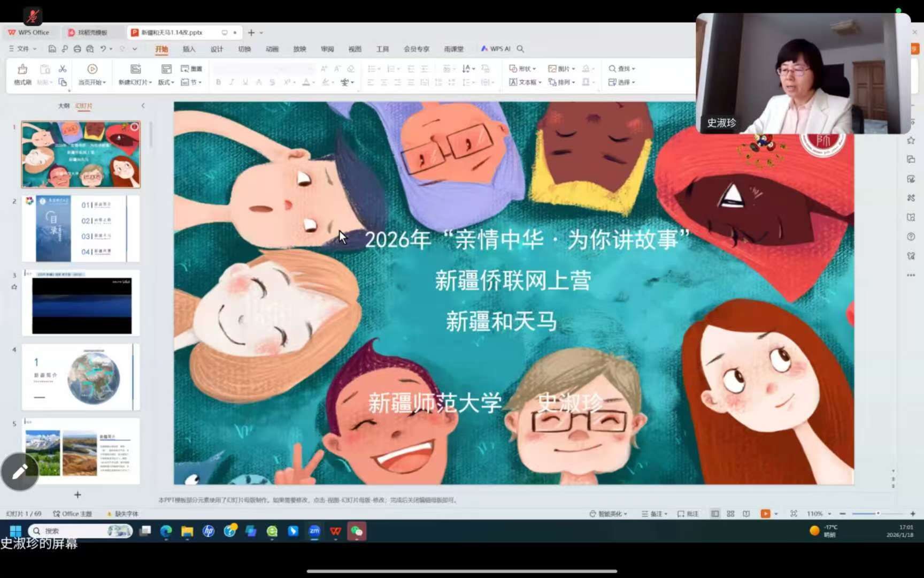Switch to normal view in status bar

tap(715, 514)
